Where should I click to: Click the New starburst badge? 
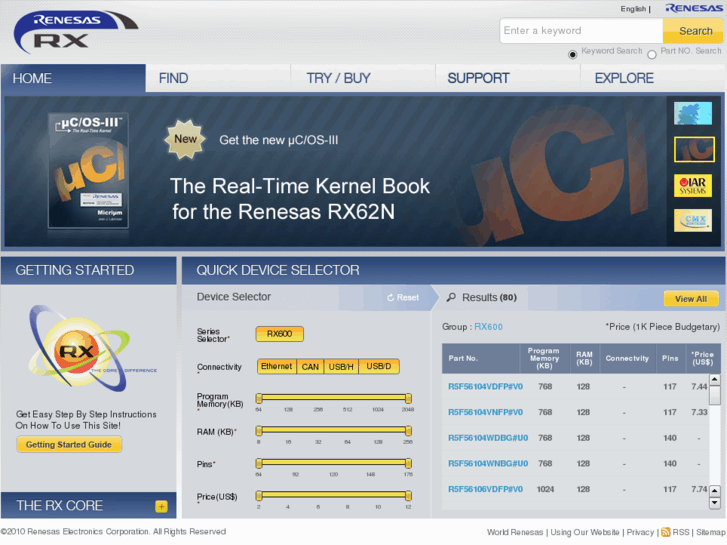click(x=185, y=139)
